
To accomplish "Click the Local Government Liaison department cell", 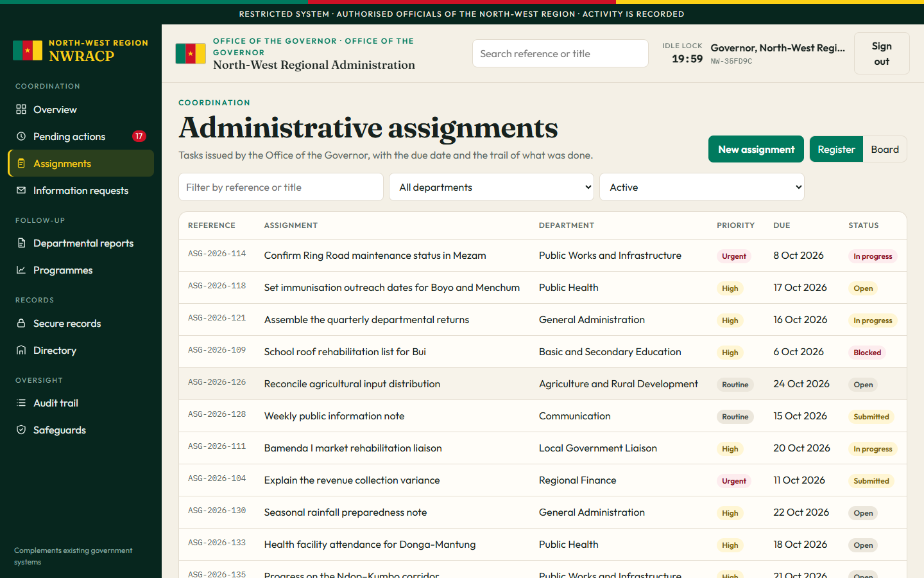I will tap(598, 448).
